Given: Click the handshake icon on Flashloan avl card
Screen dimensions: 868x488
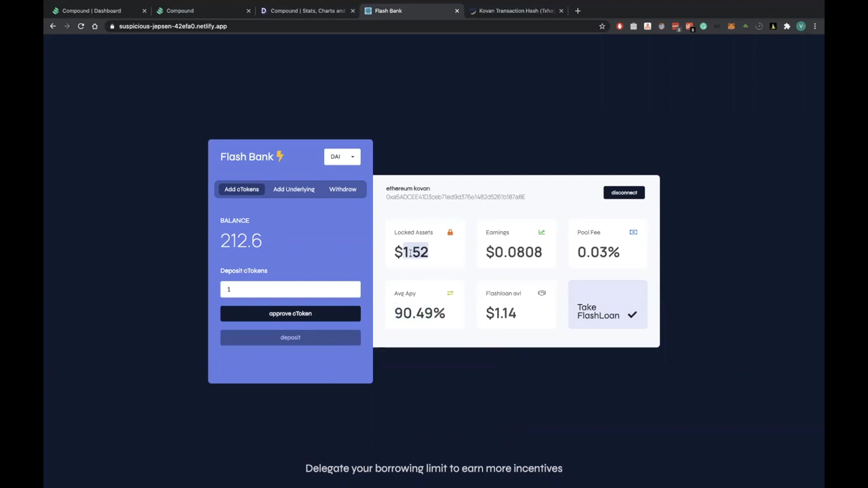Looking at the screenshot, I should pyautogui.click(x=542, y=293).
